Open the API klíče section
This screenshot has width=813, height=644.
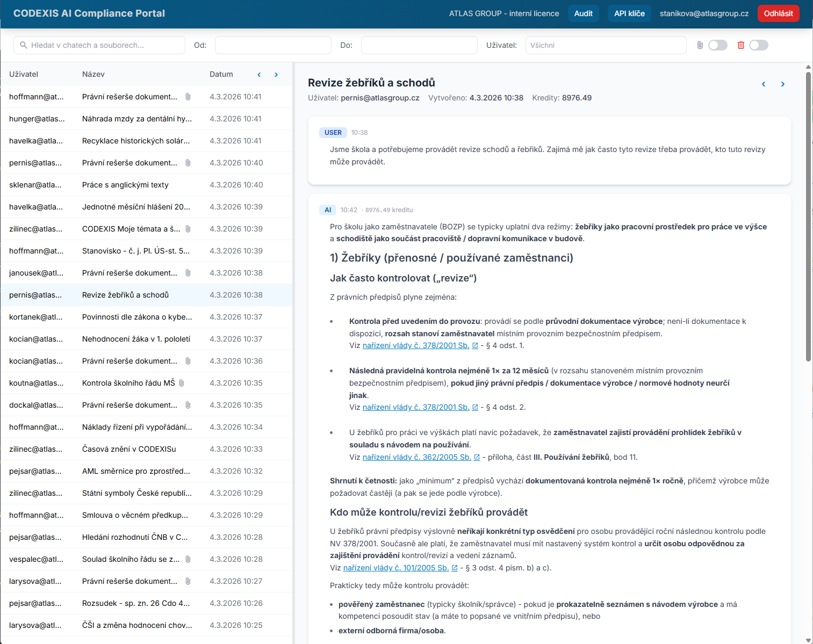[x=629, y=13]
